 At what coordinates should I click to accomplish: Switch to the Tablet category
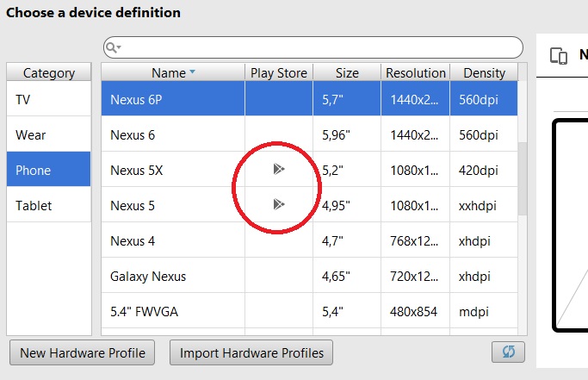tap(48, 205)
